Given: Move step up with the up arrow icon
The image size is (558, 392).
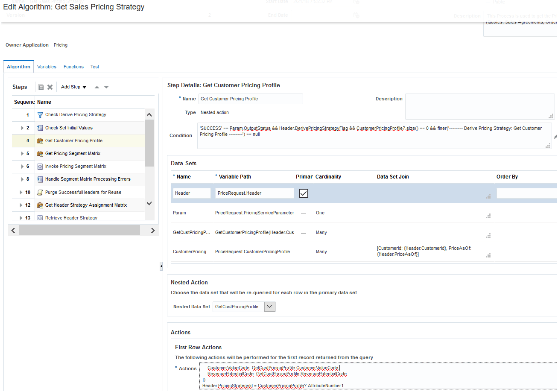Looking at the screenshot, I should coord(97,87).
